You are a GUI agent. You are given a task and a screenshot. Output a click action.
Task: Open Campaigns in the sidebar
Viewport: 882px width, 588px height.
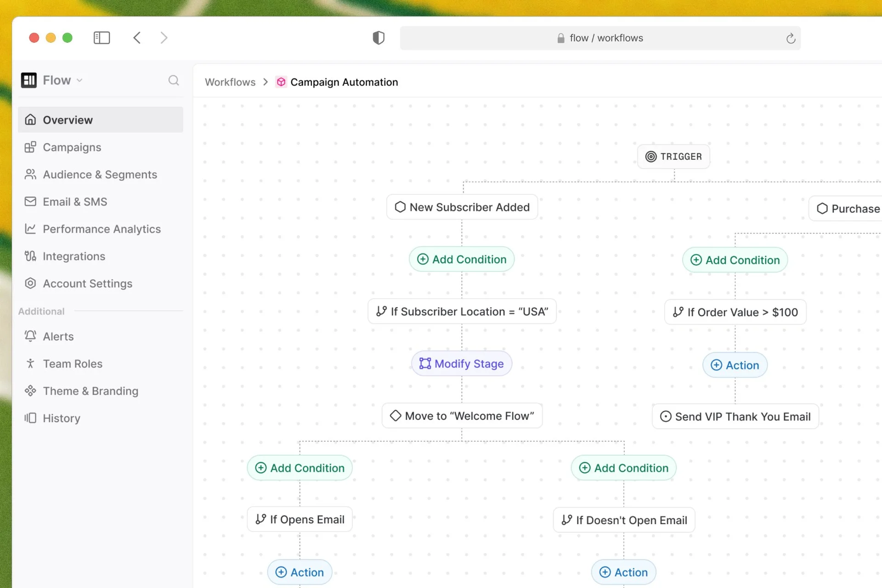101,147
